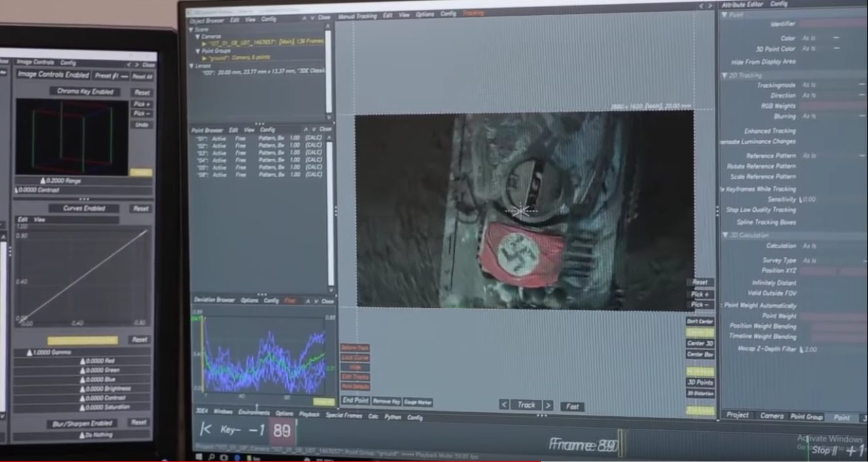Open the Python menu
Screen dimensions: 868x462
392,416
